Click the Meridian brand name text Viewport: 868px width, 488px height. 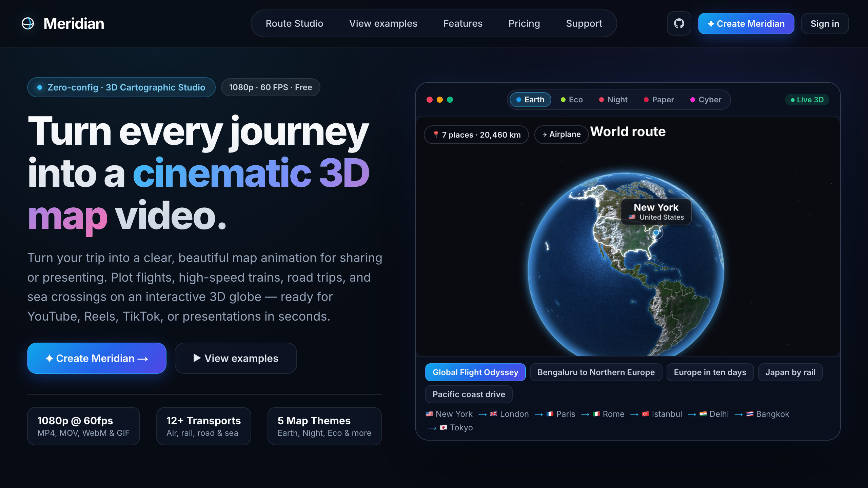(x=74, y=23)
